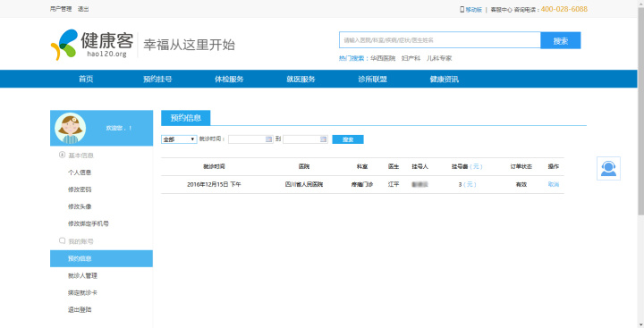Click the 退出 link at top

click(x=83, y=9)
